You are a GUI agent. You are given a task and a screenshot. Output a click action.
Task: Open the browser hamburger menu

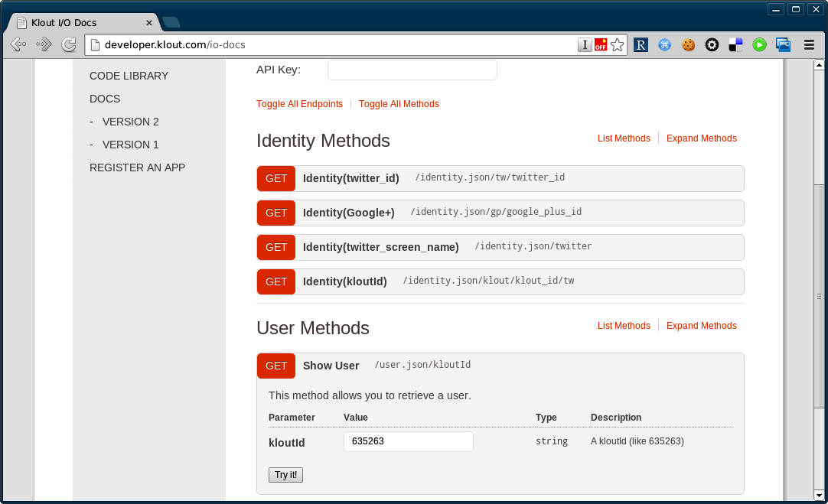(x=809, y=45)
